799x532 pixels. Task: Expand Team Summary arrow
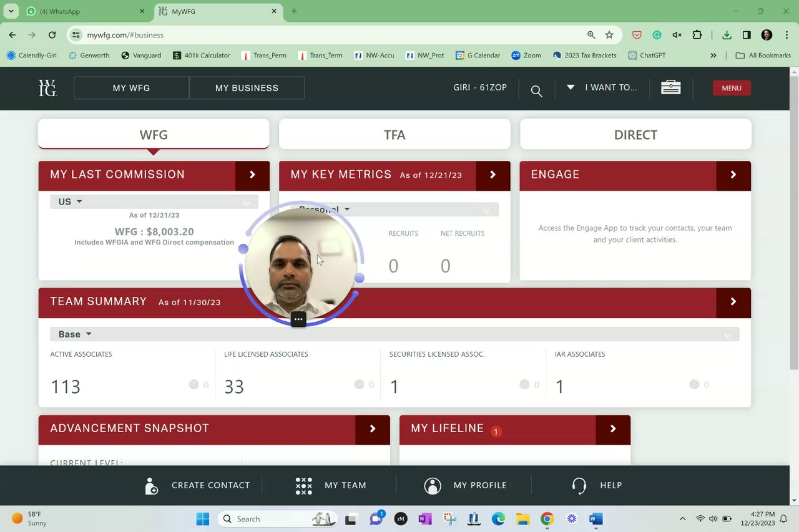coord(733,302)
